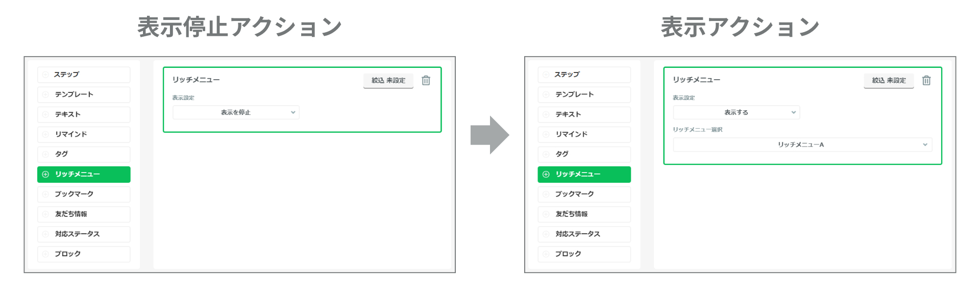The height and width of the screenshot is (293, 980).
Task: Select 友だち情報 in right action list
Action: click(x=584, y=214)
